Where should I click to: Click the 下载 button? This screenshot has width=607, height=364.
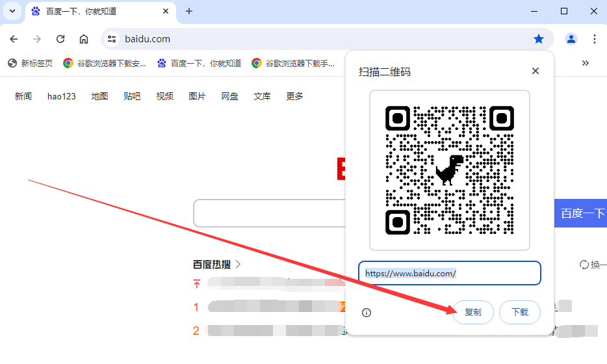pos(520,312)
